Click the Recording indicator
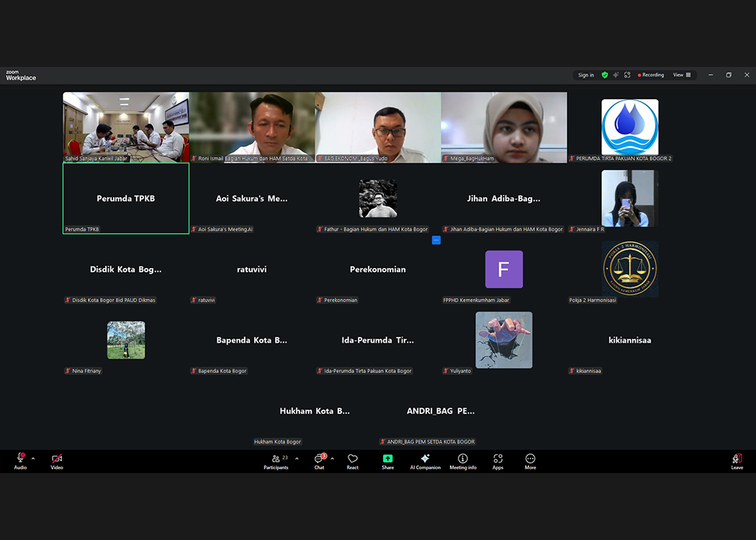 651,75
